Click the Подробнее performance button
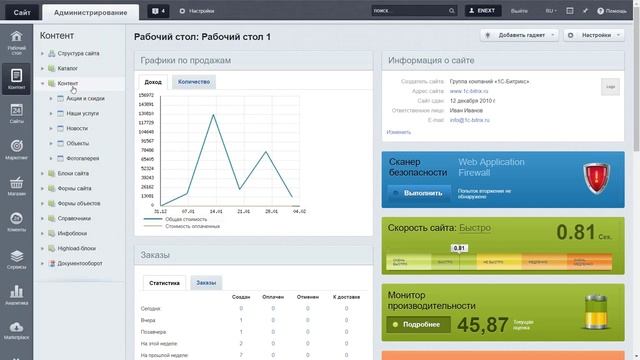The width and height of the screenshot is (640, 360). click(x=418, y=324)
